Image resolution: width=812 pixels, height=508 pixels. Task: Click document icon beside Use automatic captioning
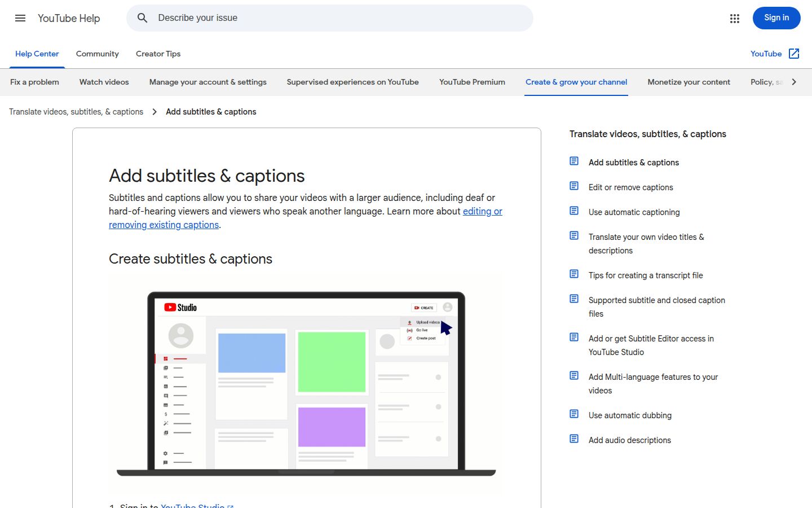(x=574, y=211)
